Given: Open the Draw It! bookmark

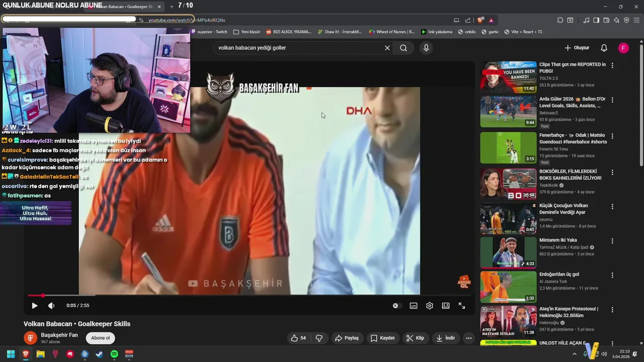Looking at the screenshot, I should tap(340, 32).
